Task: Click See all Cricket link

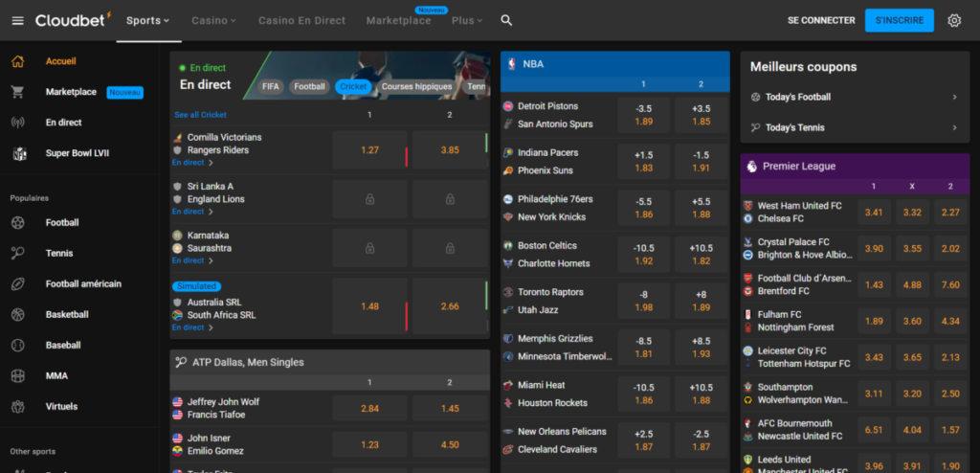Action: point(201,115)
